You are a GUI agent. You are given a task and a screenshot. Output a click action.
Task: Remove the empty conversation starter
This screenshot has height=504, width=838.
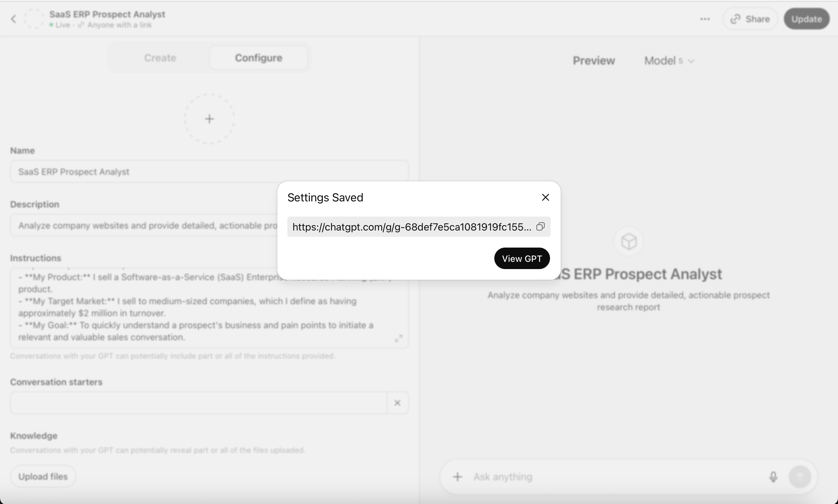[397, 403]
